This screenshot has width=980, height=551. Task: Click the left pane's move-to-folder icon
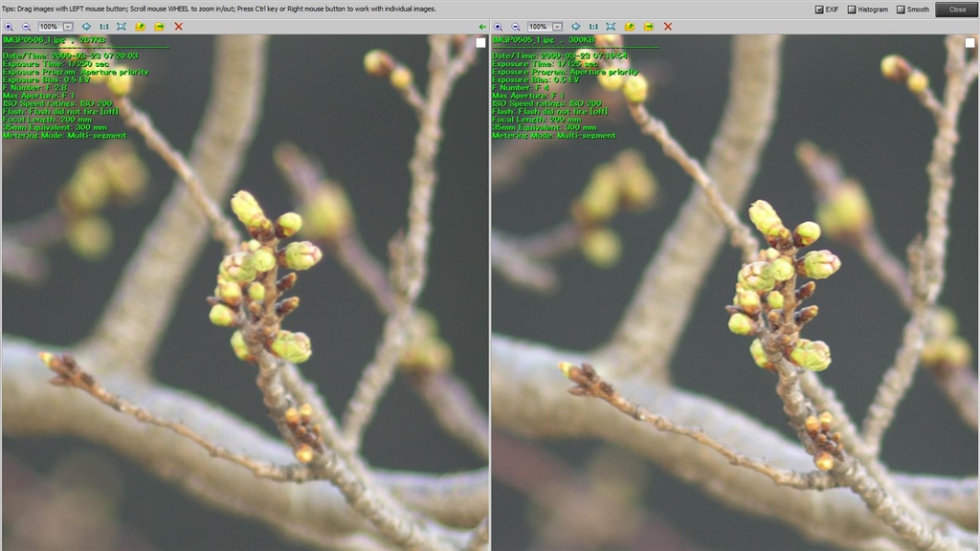pyautogui.click(x=160, y=27)
